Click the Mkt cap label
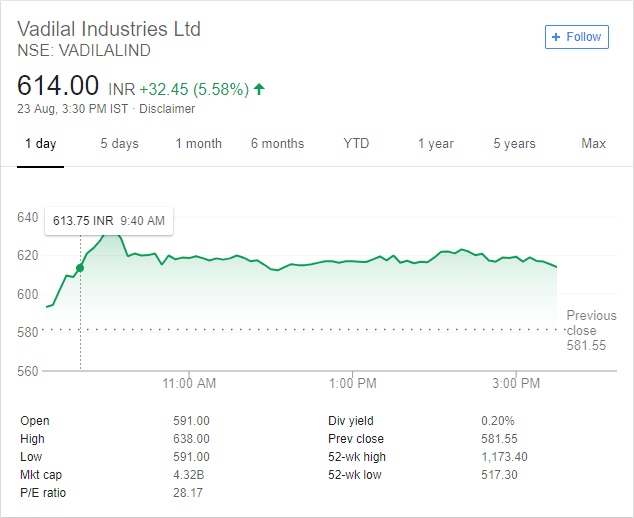The image size is (634, 518). [x=41, y=475]
